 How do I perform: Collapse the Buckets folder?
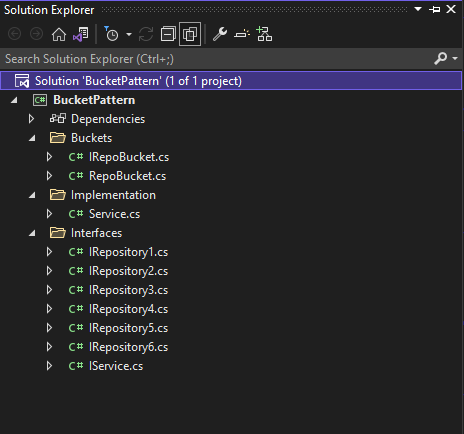point(32,138)
